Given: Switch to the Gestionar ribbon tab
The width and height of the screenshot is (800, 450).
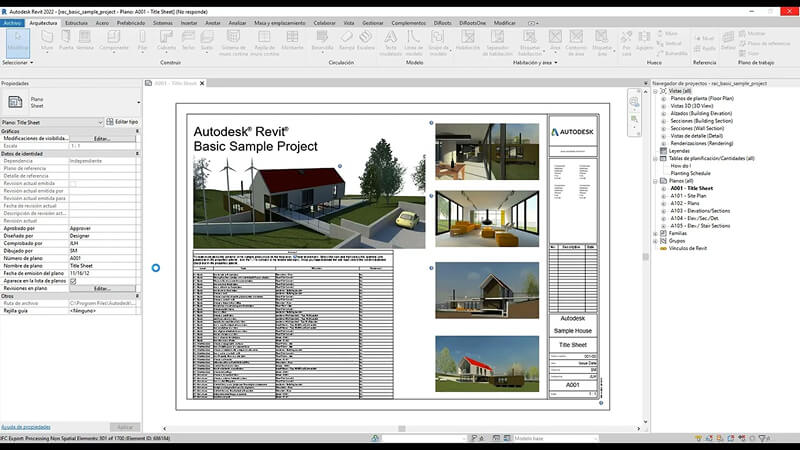Looking at the screenshot, I should click(x=372, y=23).
